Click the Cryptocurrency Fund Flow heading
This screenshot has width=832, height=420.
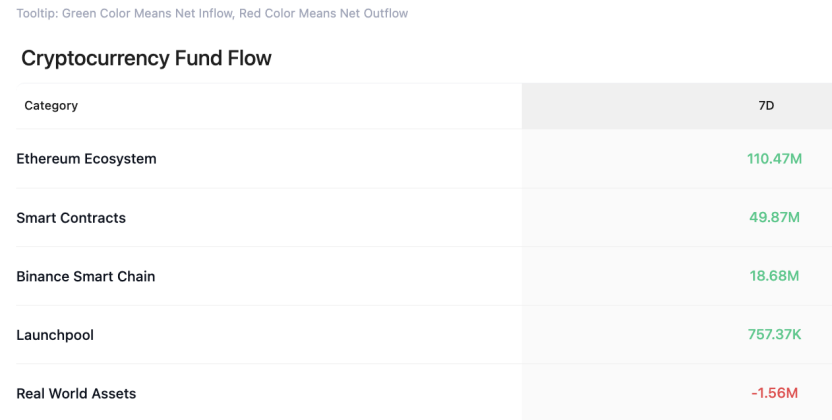point(146,58)
